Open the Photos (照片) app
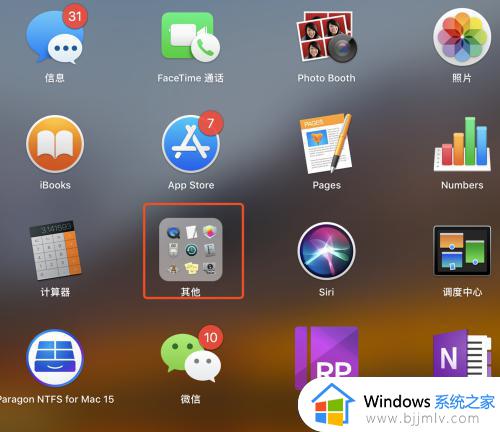The image size is (500, 432). click(x=462, y=37)
